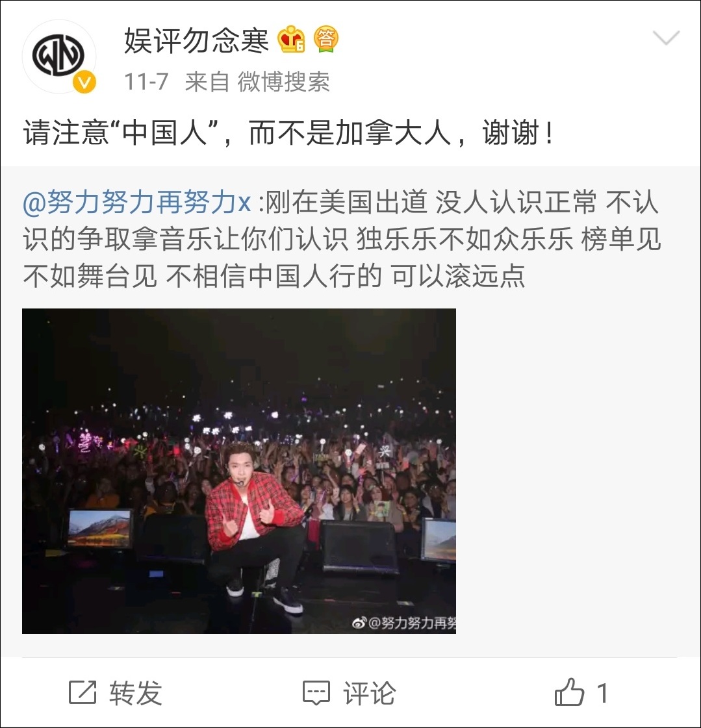Open the 微博搜索 source link
This screenshot has height=728, width=701.
pos(283,82)
